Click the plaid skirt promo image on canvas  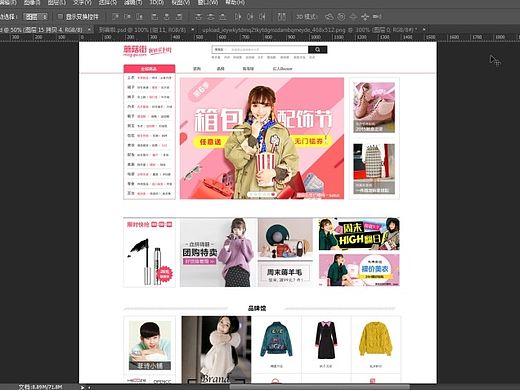tap(374, 169)
